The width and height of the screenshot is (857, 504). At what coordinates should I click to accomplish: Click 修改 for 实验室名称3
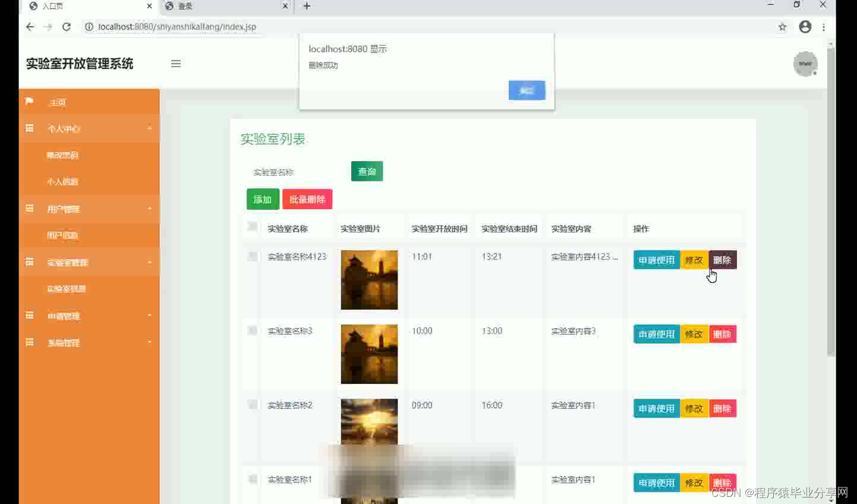[694, 334]
